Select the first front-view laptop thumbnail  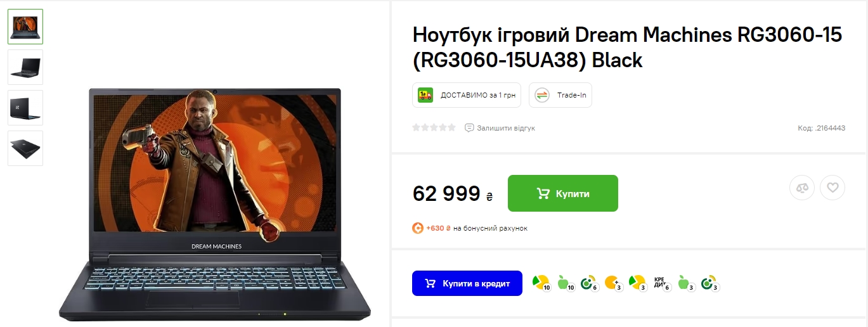click(x=25, y=27)
